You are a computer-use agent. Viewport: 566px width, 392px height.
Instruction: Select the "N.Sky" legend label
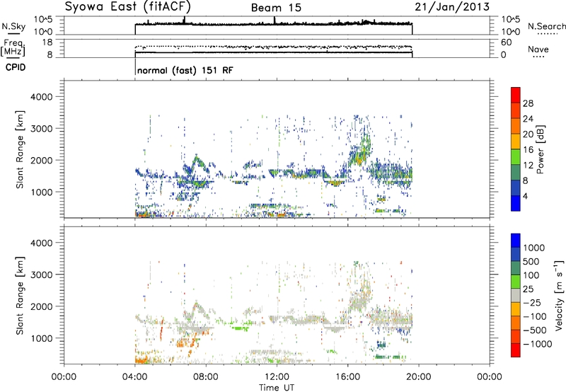13,26
